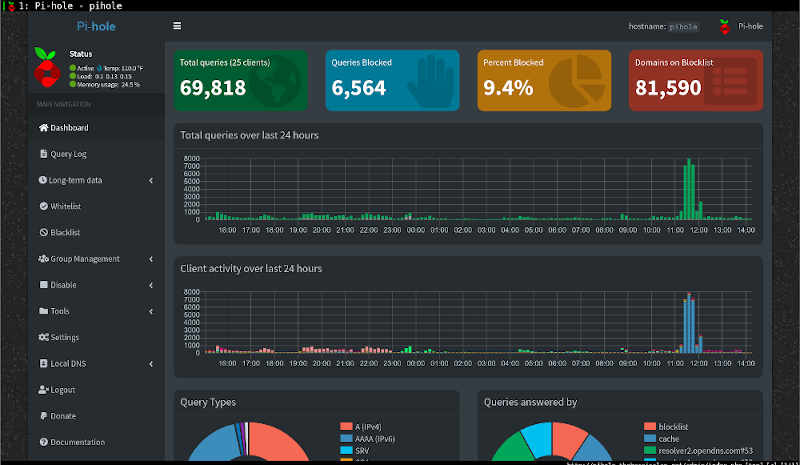Click the Donate PayPal icon

point(43,415)
